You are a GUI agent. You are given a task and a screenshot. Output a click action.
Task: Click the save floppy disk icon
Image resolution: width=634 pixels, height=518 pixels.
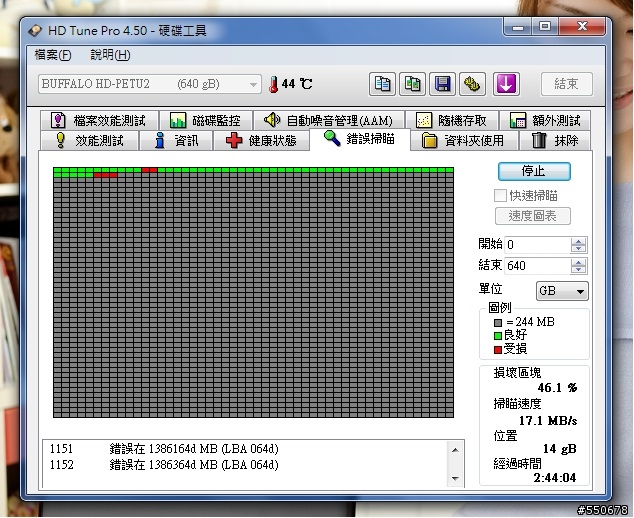(442, 84)
